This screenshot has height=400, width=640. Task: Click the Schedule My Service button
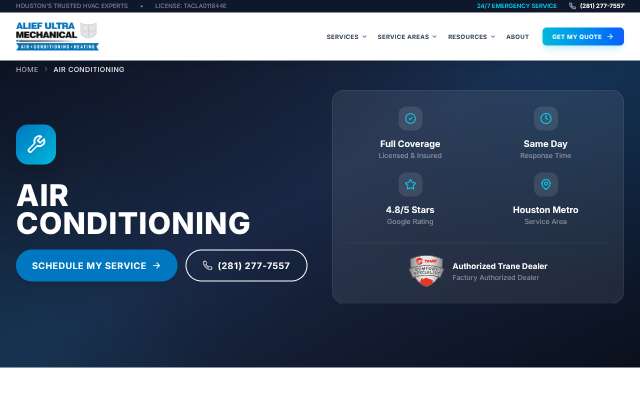coord(97,265)
